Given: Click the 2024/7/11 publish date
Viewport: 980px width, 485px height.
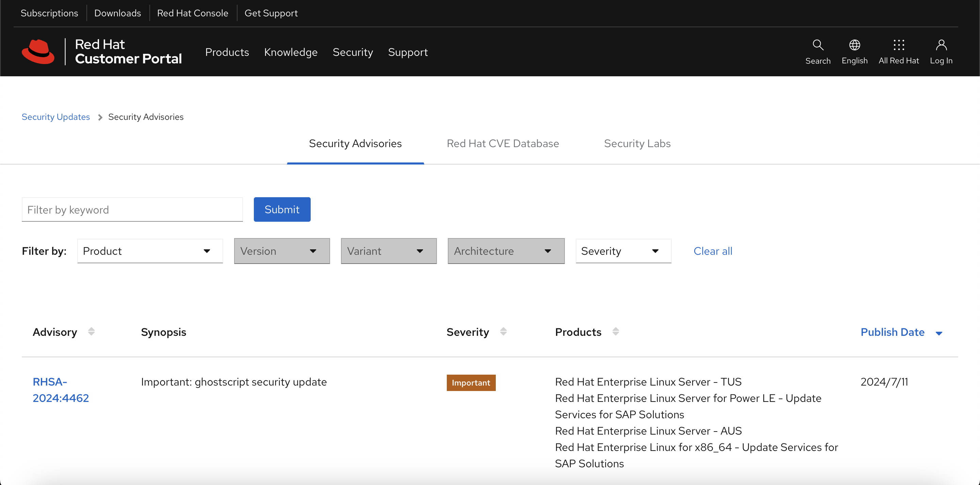Looking at the screenshot, I should point(884,382).
